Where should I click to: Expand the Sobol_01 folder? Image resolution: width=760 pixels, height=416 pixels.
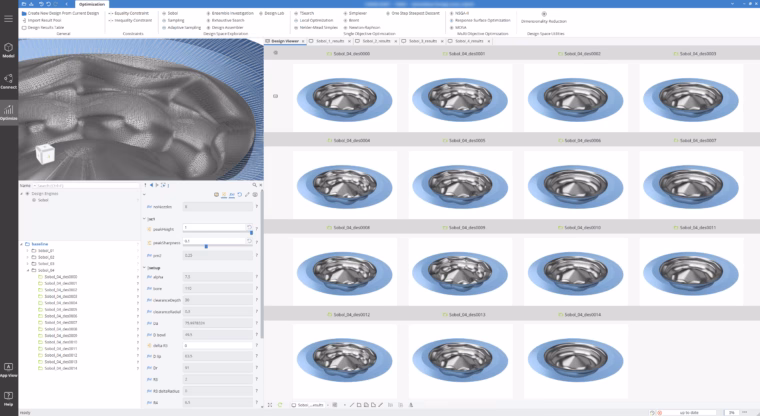[x=28, y=251]
